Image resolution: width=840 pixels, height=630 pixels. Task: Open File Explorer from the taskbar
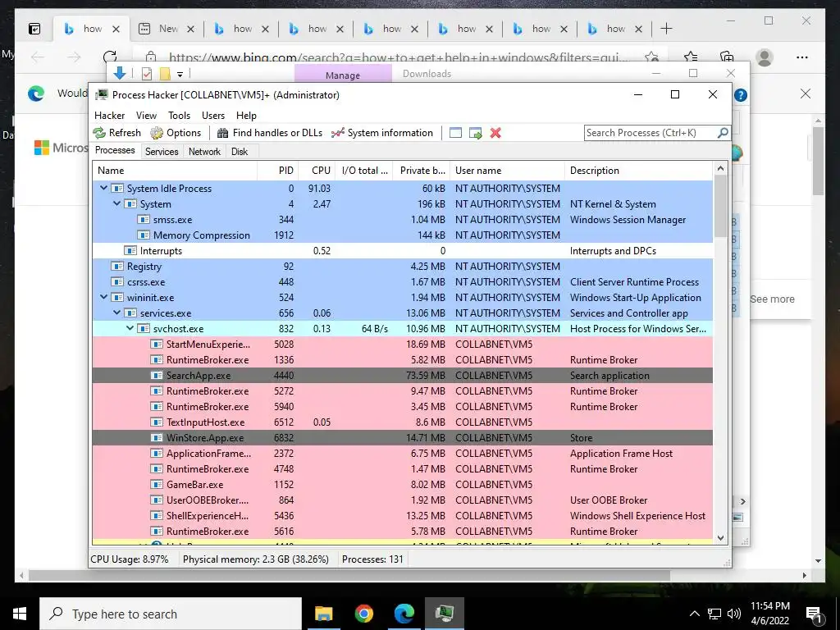323,614
